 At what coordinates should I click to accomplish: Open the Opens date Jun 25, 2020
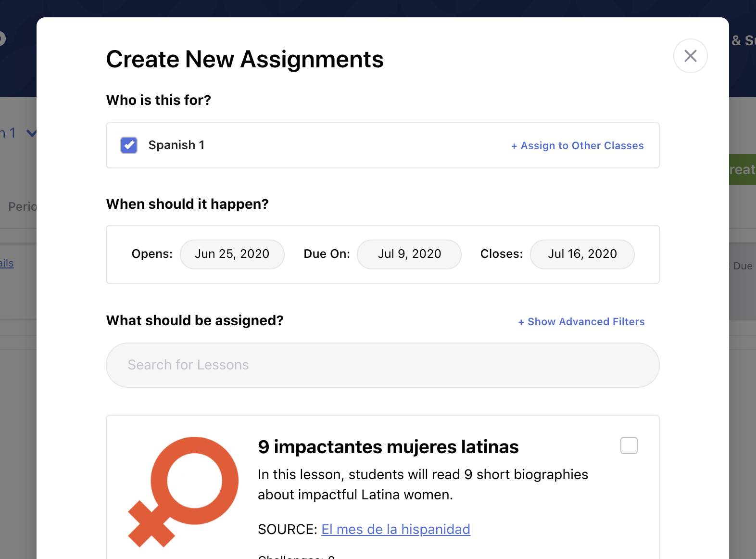tap(232, 254)
